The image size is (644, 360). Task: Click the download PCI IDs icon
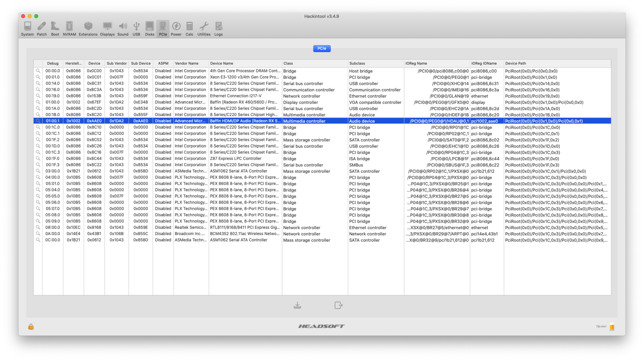[298, 305]
